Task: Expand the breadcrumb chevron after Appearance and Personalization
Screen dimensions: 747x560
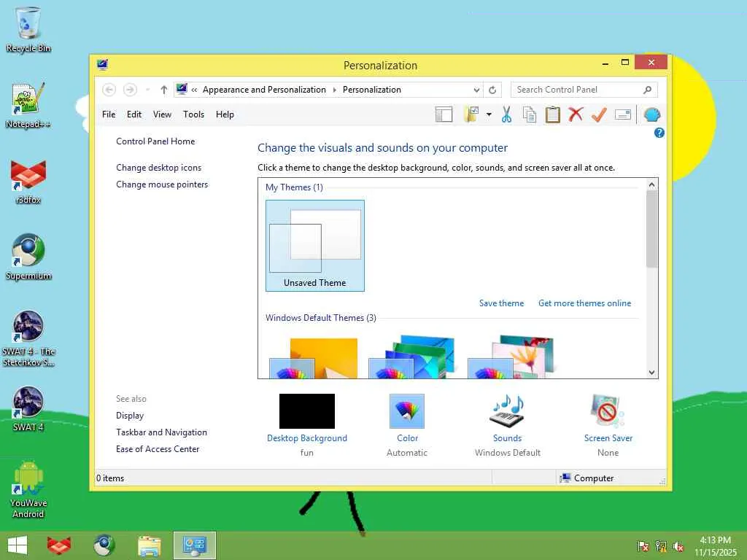Action: click(334, 90)
